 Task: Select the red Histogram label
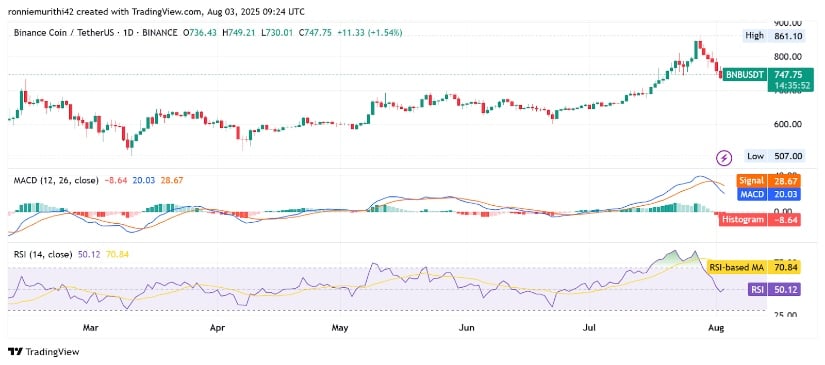point(742,219)
